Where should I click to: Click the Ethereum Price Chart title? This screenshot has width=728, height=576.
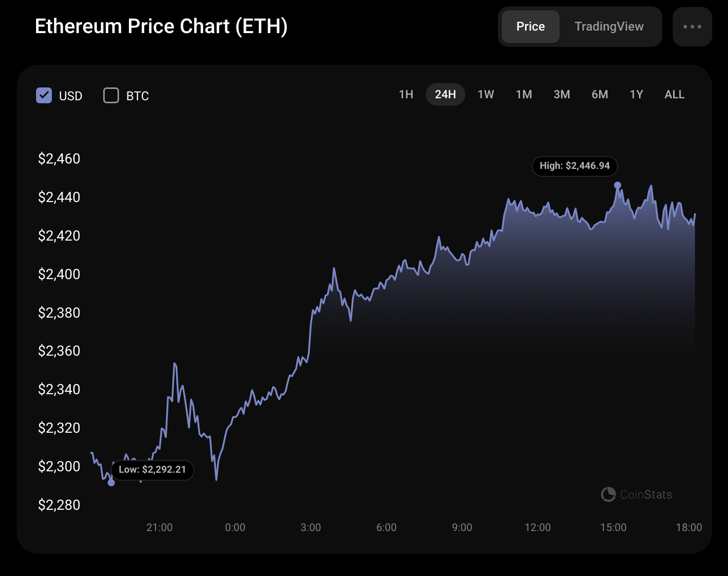coord(162,26)
